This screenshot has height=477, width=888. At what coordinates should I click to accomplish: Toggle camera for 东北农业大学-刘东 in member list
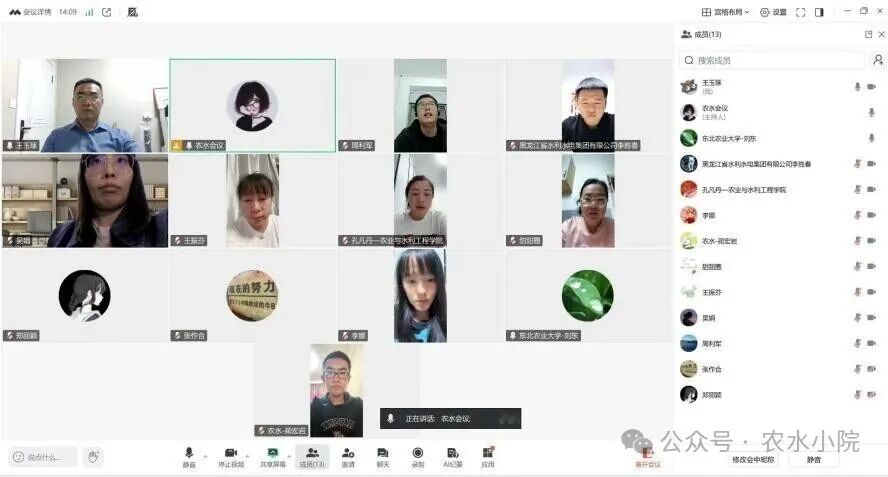coord(871,138)
